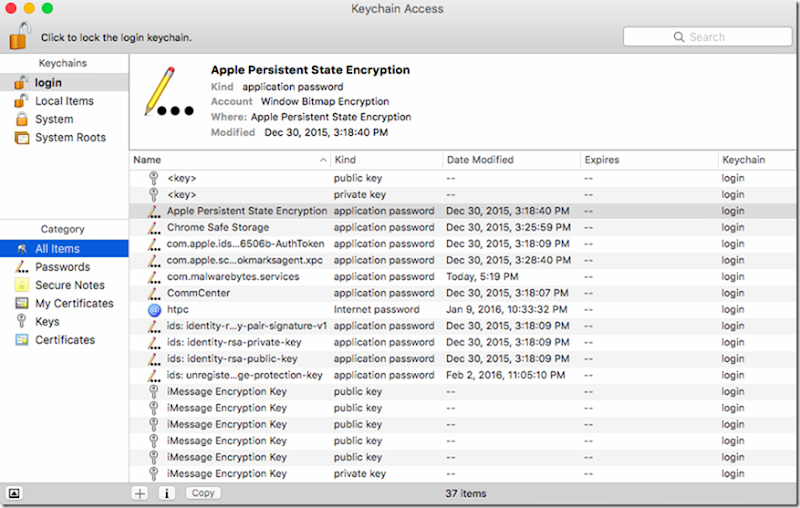Select ids: identity-rsa-private-key row
800x508 pixels.
point(463,342)
